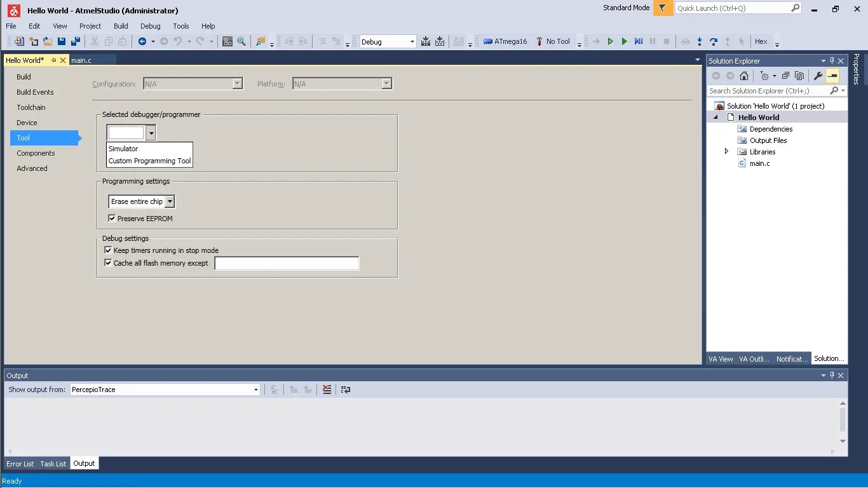Click the Quick Launch search magnifier icon
This screenshot has width=868, height=488.
[x=795, y=8]
